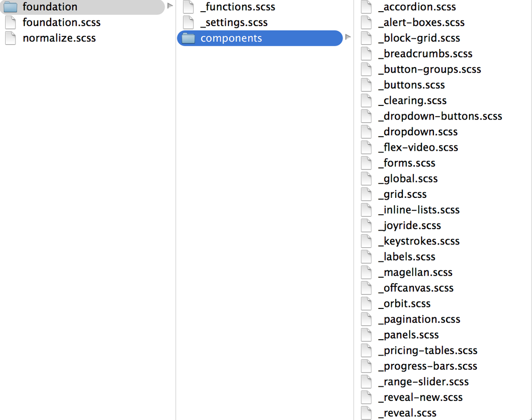Click the _dropdown-buttons.scss file icon

[366, 116]
